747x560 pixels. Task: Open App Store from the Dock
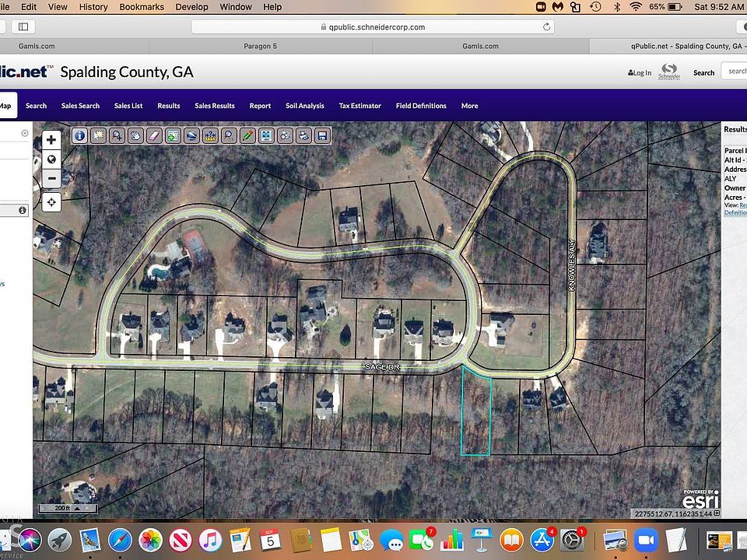542,541
